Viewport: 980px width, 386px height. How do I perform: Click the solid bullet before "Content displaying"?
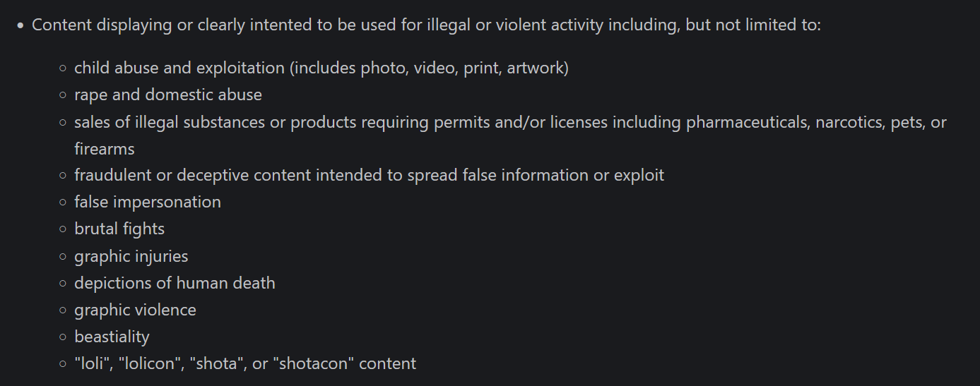[x=20, y=26]
